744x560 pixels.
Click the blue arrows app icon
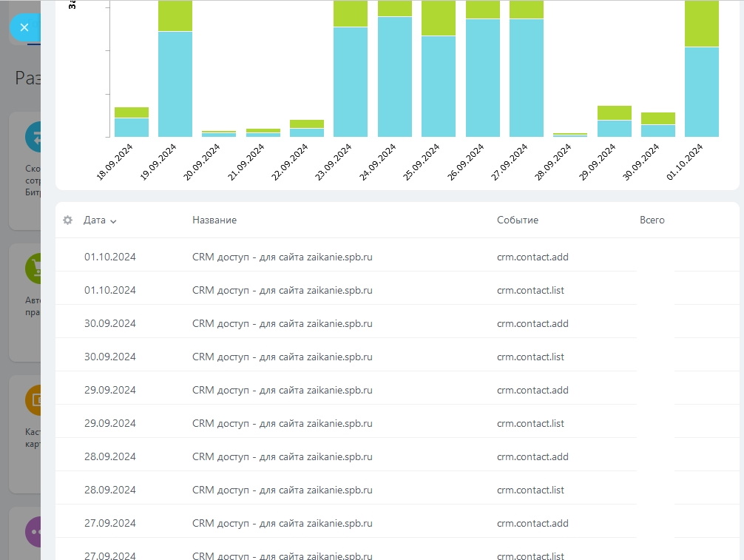pos(33,137)
